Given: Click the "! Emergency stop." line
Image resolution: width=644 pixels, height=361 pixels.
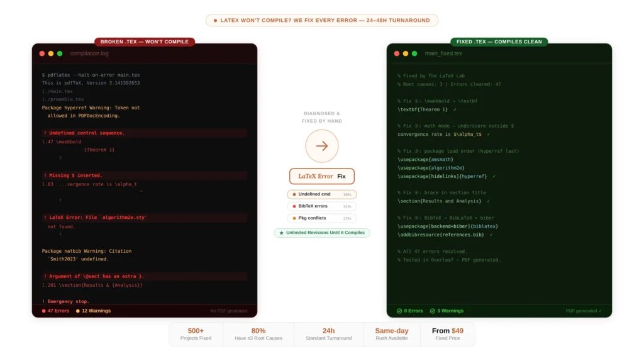Looking at the screenshot, I should (x=65, y=301).
